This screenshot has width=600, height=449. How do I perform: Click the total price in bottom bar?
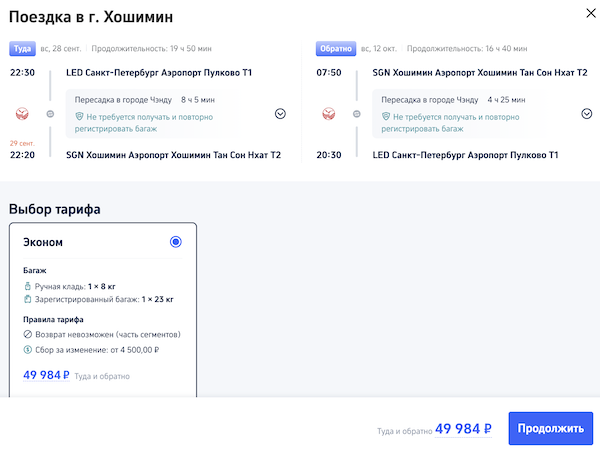click(x=464, y=429)
